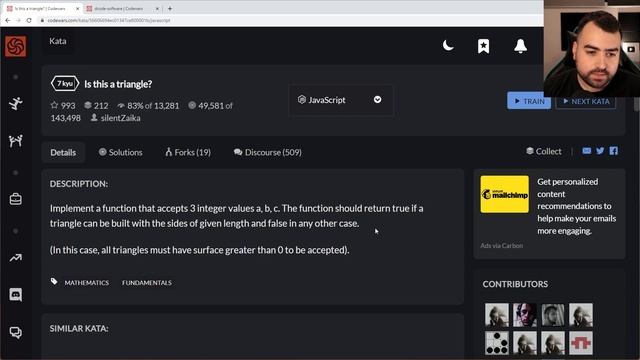
Task: Click the Train button
Action: [529, 101]
